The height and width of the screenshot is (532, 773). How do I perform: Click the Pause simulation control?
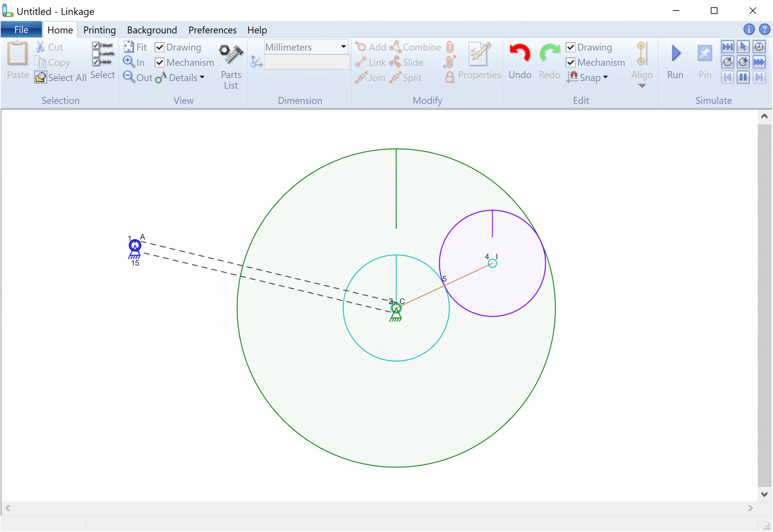(743, 77)
